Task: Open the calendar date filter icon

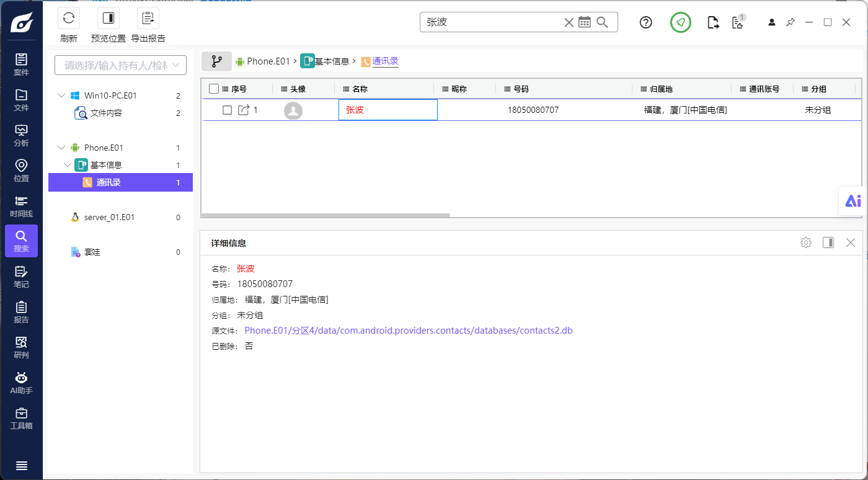Action: point(585,22)
